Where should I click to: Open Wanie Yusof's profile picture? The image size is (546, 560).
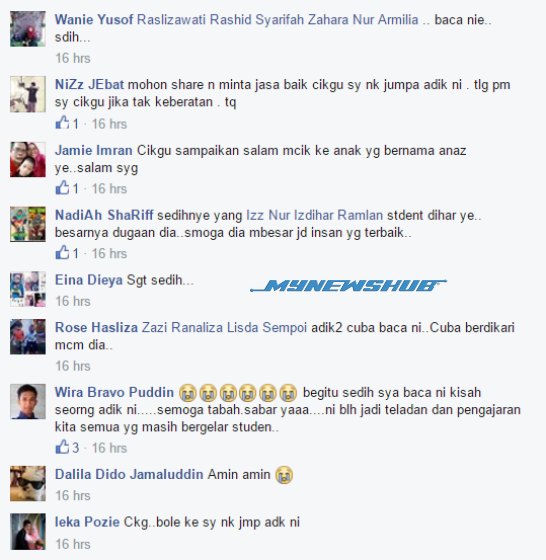pyautogui.click(x=28, y=29)
